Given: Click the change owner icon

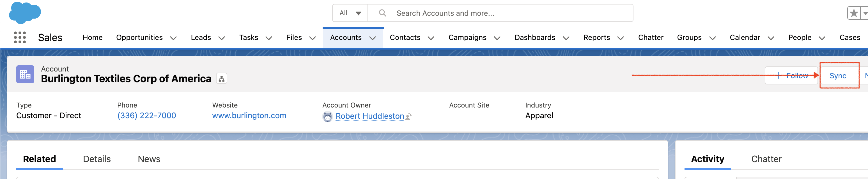Looking at the screenshot, I should coord(408,117).
